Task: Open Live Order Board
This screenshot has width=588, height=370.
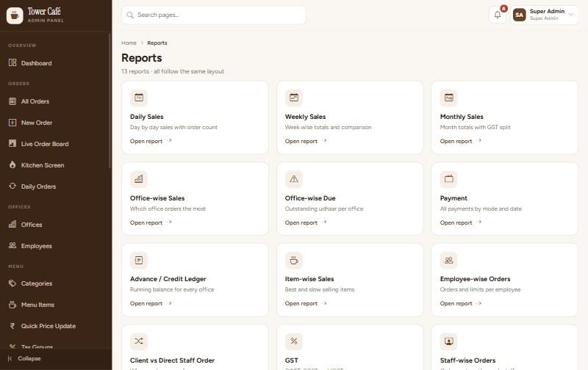Action: 55,144
